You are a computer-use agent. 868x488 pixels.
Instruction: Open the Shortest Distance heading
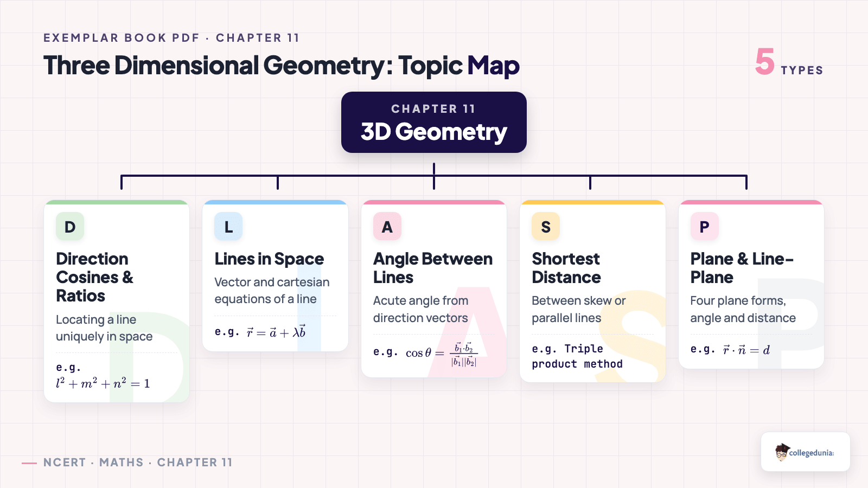click(x=566, y=268)
